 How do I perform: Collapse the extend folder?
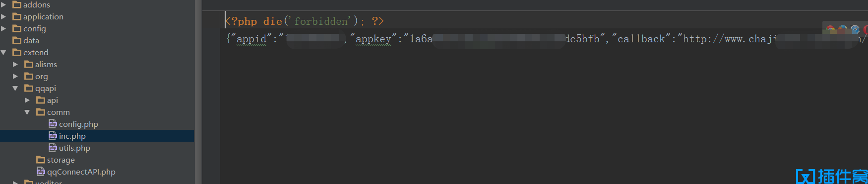3,52
